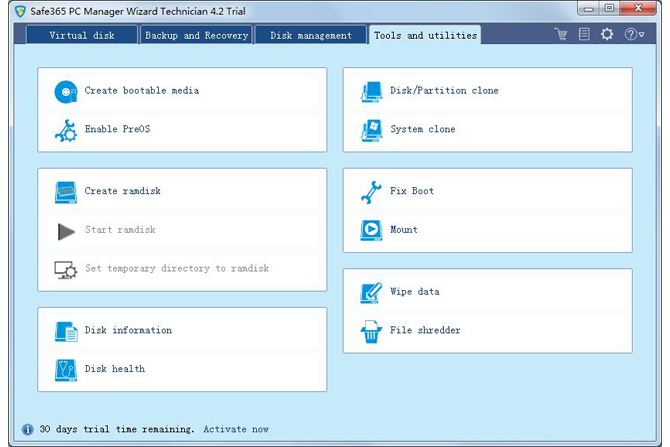This screenshot has width=670, height=447.
Task: Switch to the Virtual disk tab
Action: (81, 35)
